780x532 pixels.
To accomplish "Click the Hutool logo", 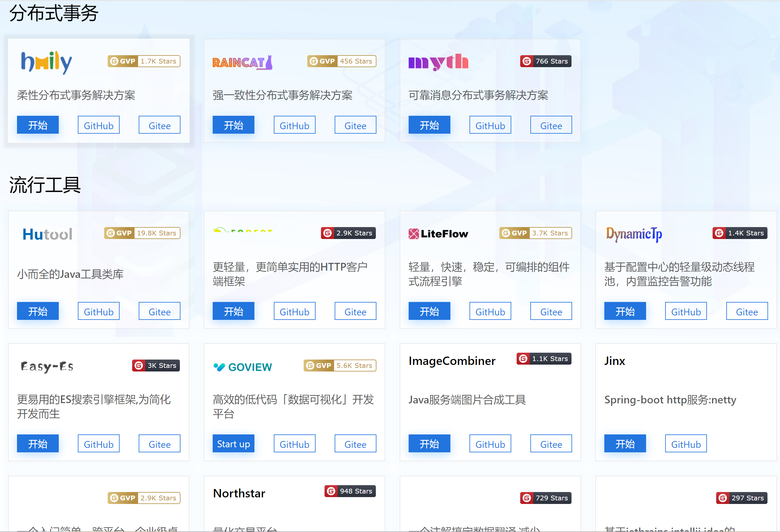I will pos(47,234).
